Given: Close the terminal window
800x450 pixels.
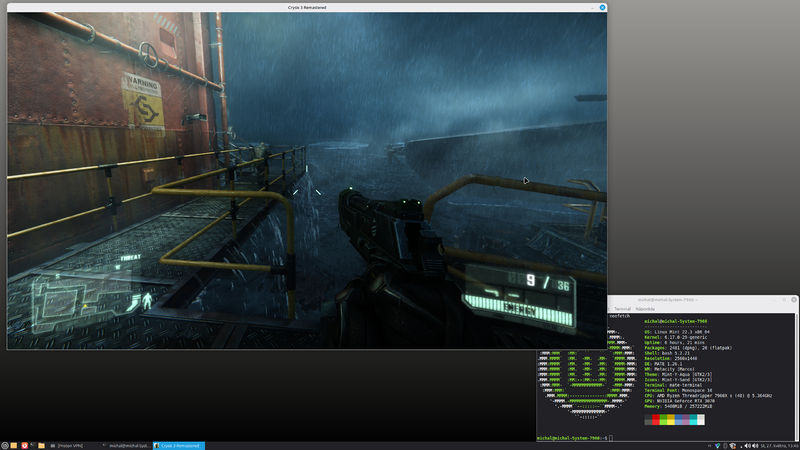Looking at the screenshot, I should 794,299.
